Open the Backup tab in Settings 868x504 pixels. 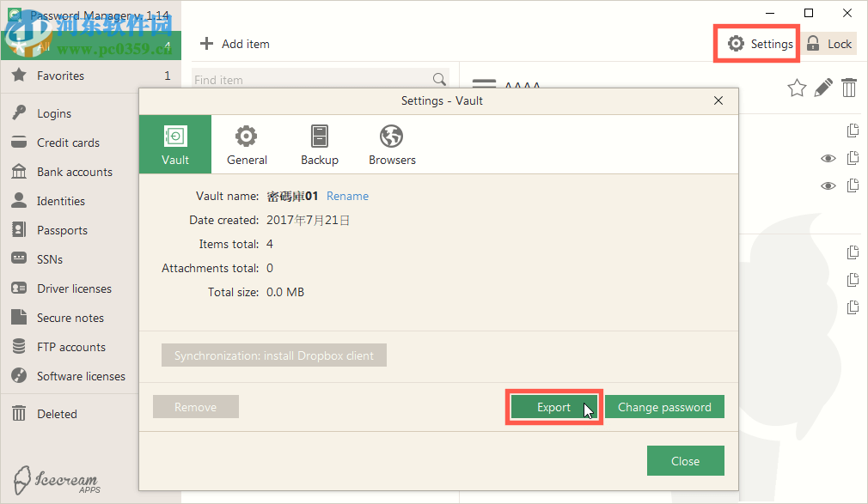pos(319,143)
